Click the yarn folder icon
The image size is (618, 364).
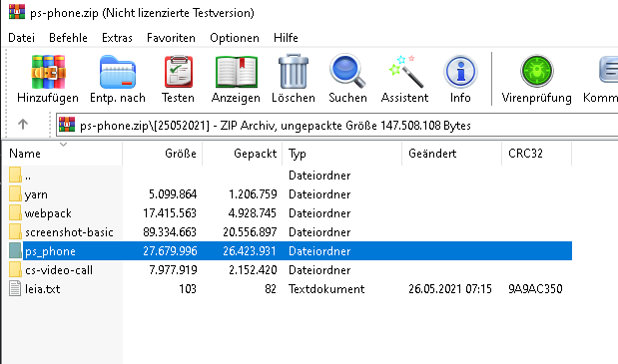pyautogui.click(x=15, y=194)
